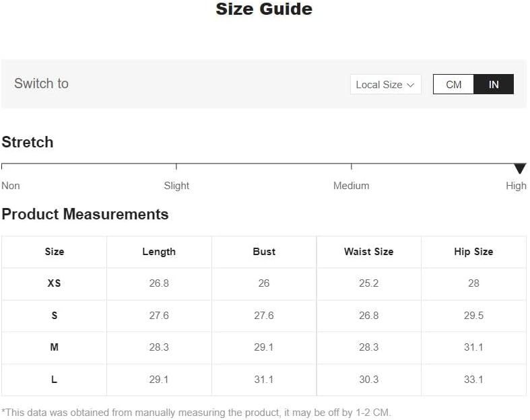Select the XS size row
This screenshot has height=420, width=530.
55,283
